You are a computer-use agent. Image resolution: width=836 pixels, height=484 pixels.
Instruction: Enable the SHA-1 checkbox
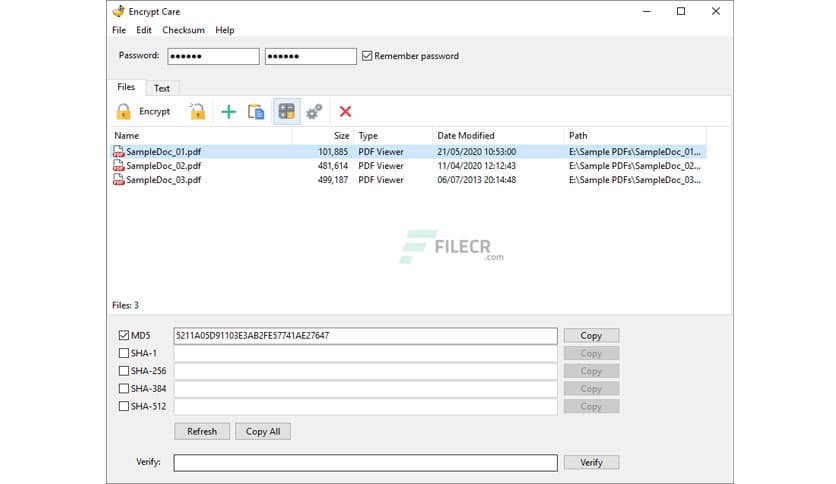pos(124,353)
